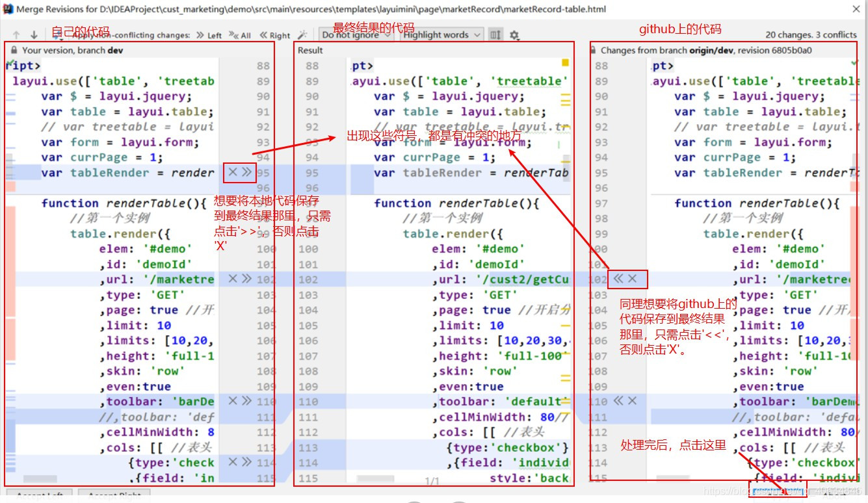Viewport: 868px width, 503px height.
Task: Reject left url change at line 102 with X
Action: click(x=233, y=279)
